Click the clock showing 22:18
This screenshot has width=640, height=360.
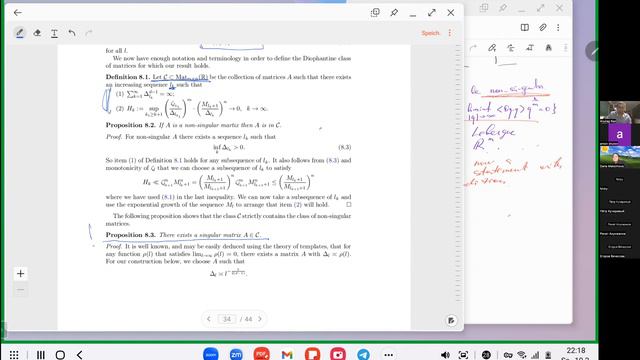coord(576,351)
